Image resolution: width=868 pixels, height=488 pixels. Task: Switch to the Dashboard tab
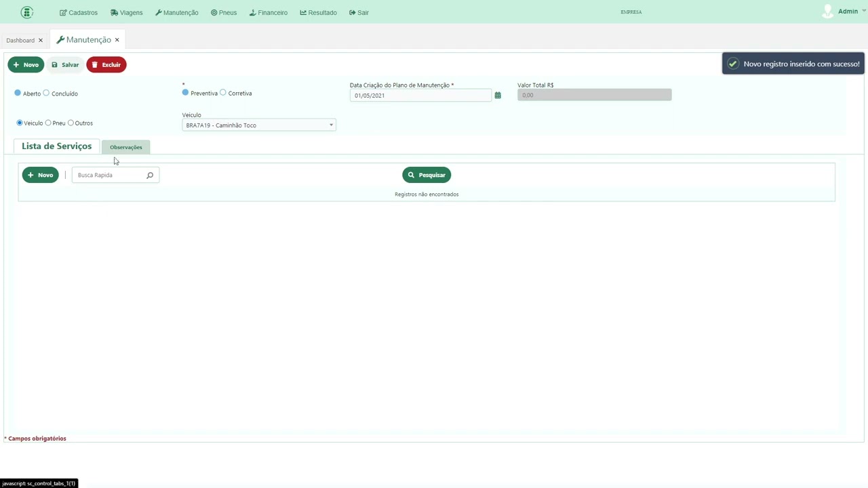20,40
